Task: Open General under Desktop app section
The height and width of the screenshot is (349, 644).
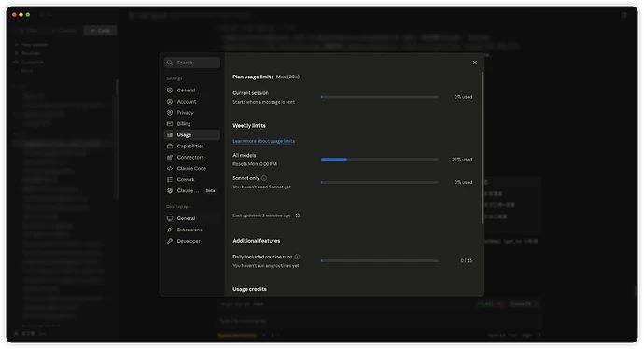Action: 192,218
